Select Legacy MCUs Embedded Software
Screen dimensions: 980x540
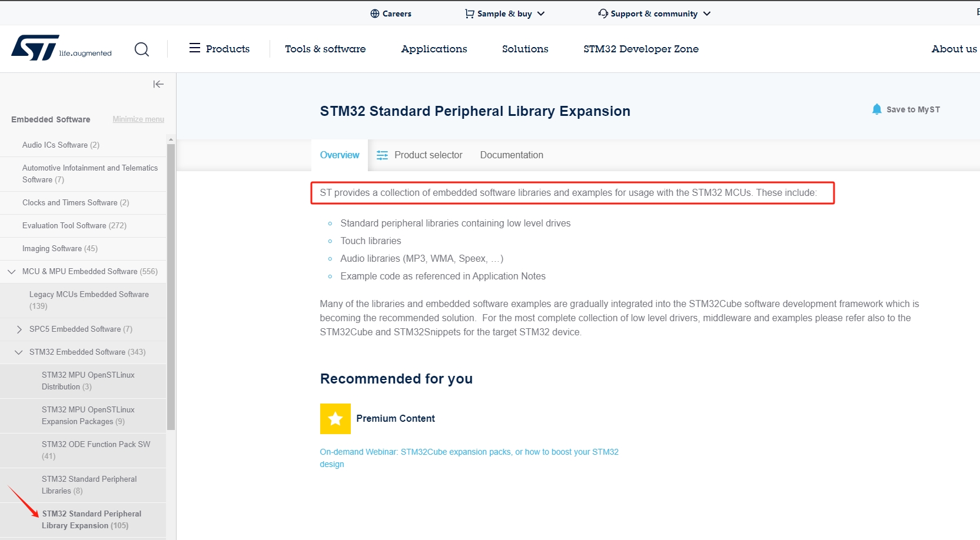coord(89,300)
